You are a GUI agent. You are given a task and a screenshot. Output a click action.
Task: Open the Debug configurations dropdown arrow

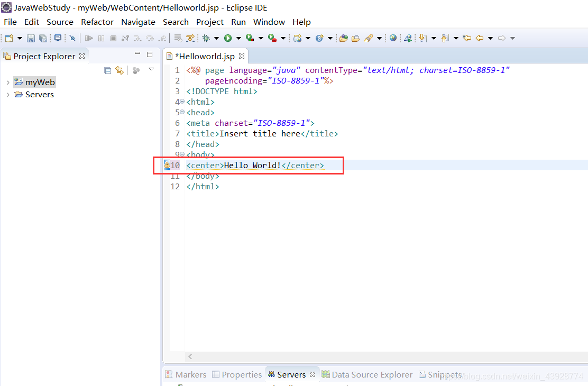coord(216,38)
